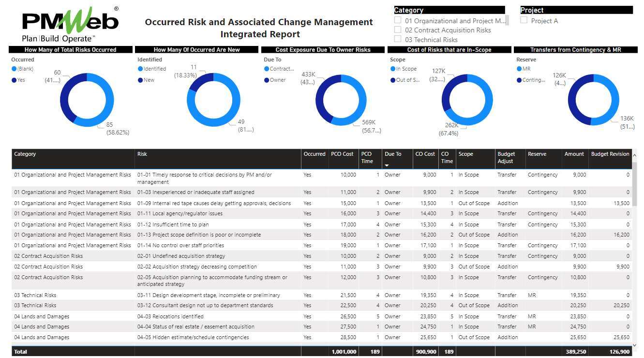Screen dimensions: 644x358
Task: Sort table by PCO Cost column header
Action: coord(342,154)
